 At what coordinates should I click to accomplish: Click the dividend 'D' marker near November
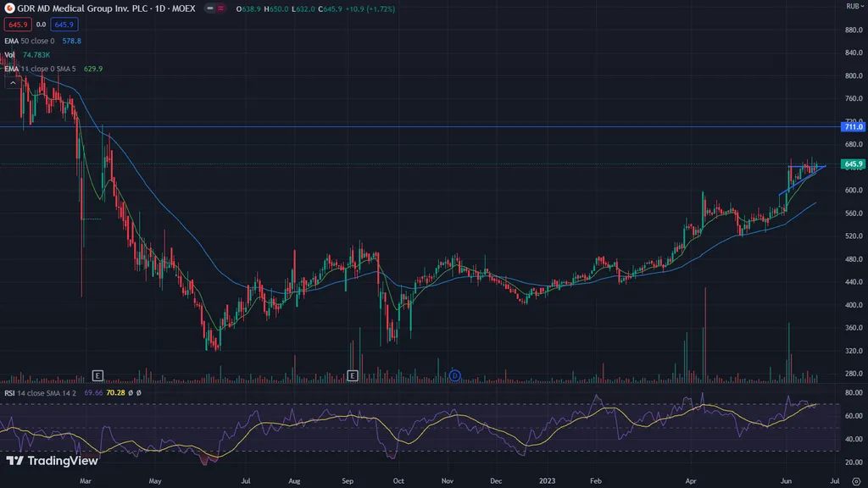tap(455, 375)
